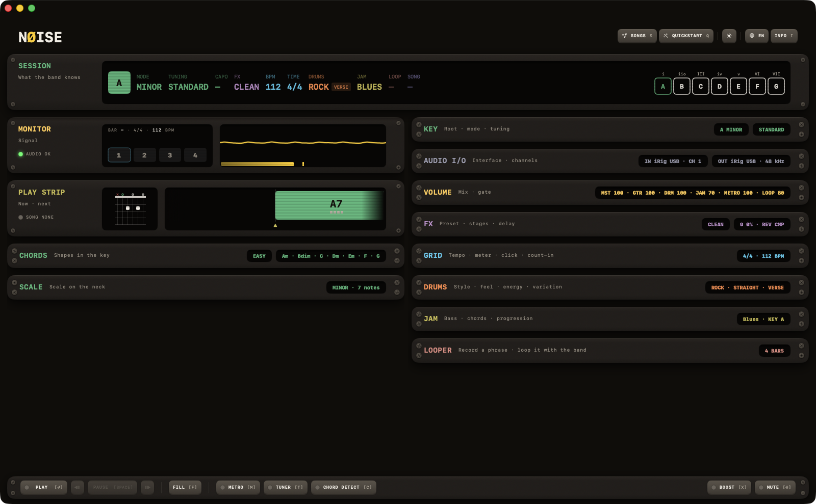Click the EASY chord difficulty pill
This screenshot has height=504, width=816.
click(259, 256)
